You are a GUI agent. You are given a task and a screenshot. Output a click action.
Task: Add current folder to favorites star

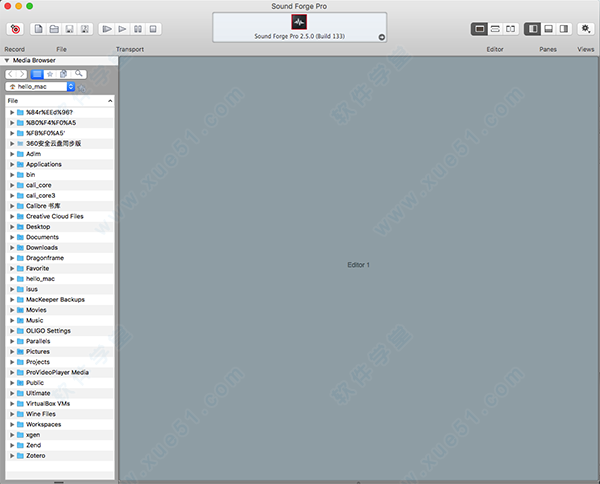point(81,88)
